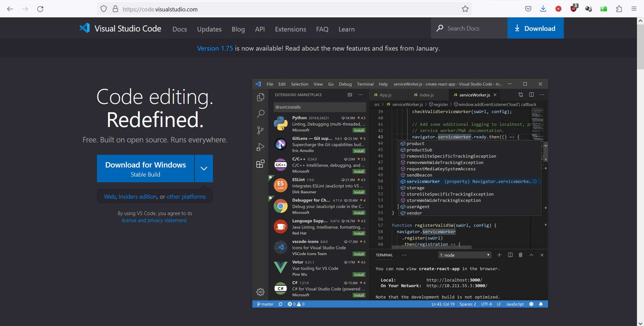Screen dimensions: 644x326
Task: Select the Extensions icon in the activity bar
Action: click(x=261, y=164)
